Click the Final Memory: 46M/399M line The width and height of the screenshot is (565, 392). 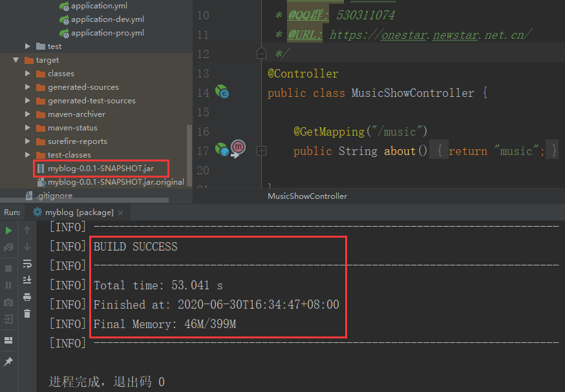tap(165, 324)
